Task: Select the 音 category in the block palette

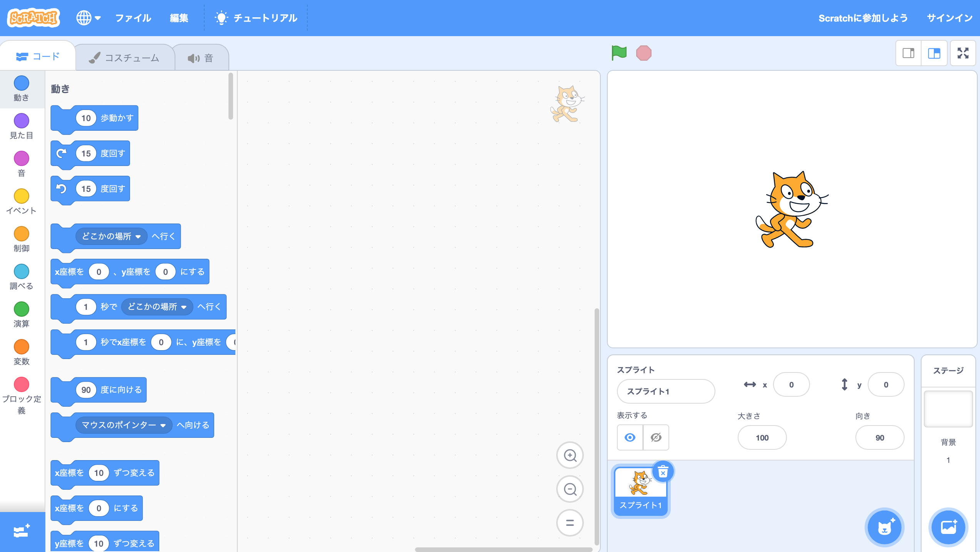Action: point(22,164)
